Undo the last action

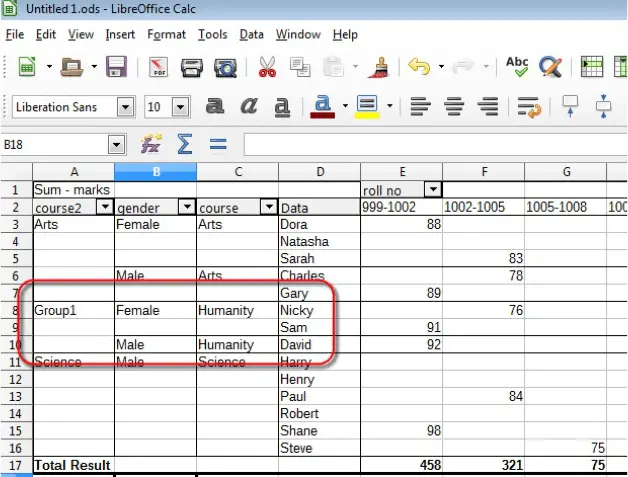click(419, 66)
